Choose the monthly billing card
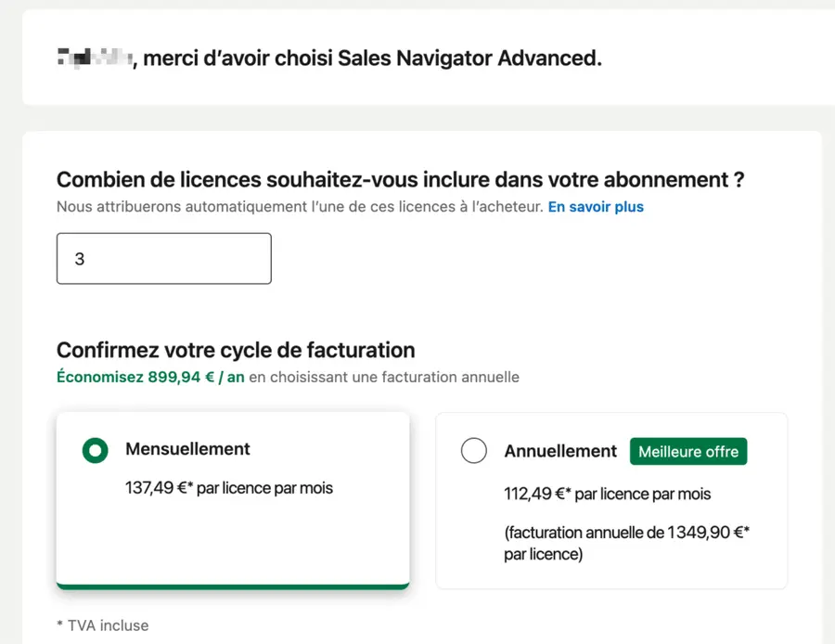The width and height of the screenshot is (835, 644). [x=232, y=501]
